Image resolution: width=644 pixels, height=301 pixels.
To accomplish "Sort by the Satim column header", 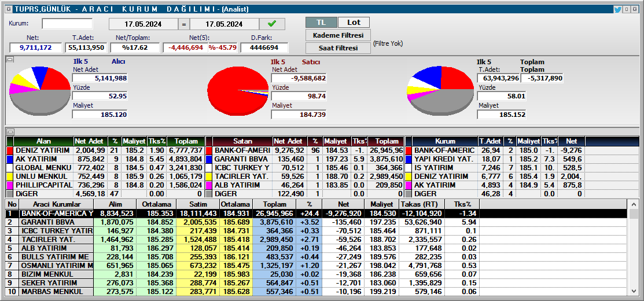I will pos(197,204).
